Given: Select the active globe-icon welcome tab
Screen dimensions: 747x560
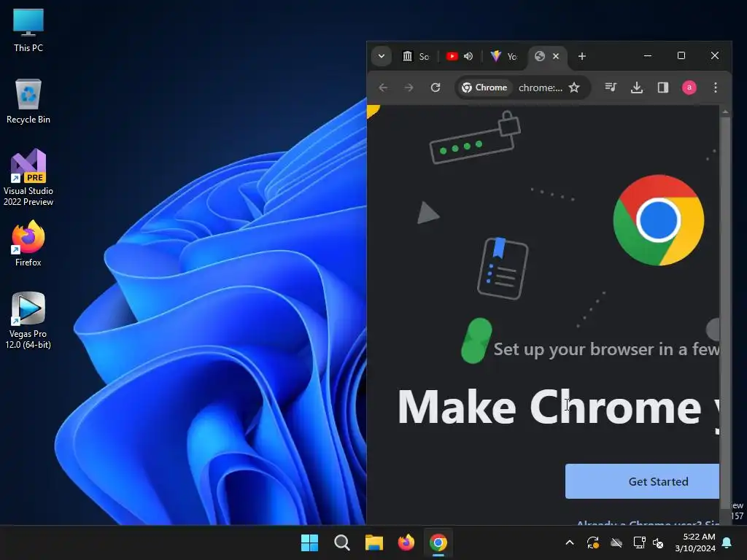Looking at the screenshot, I should (x=540, y=56).
